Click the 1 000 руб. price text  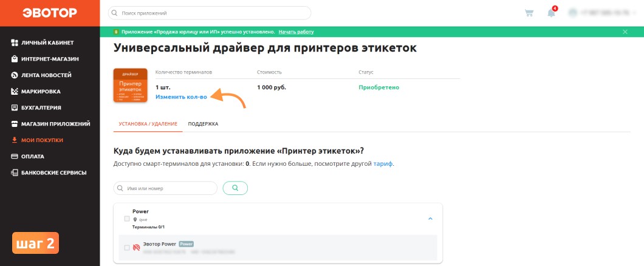pyautogui.click(x=272, y=87)
